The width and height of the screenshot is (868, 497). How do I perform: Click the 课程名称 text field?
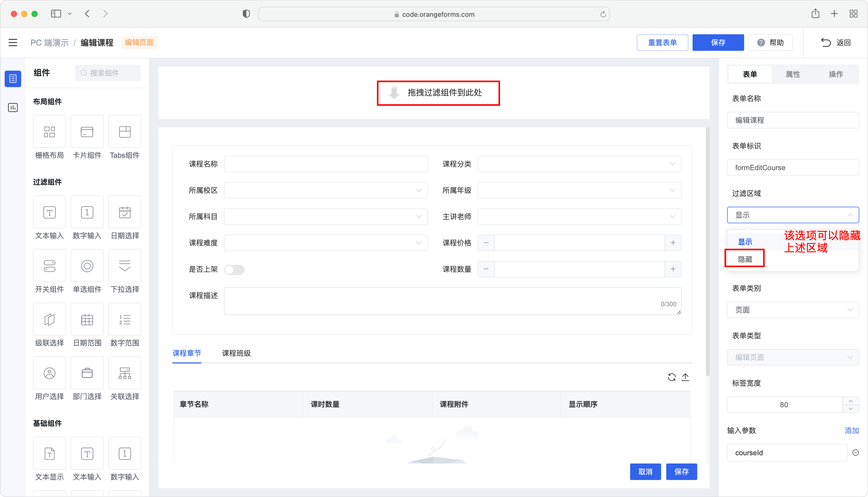click(x=326, y=164)
